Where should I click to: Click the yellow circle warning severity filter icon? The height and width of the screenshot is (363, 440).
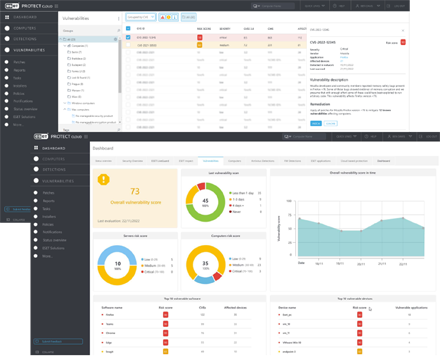pos(168,17)
